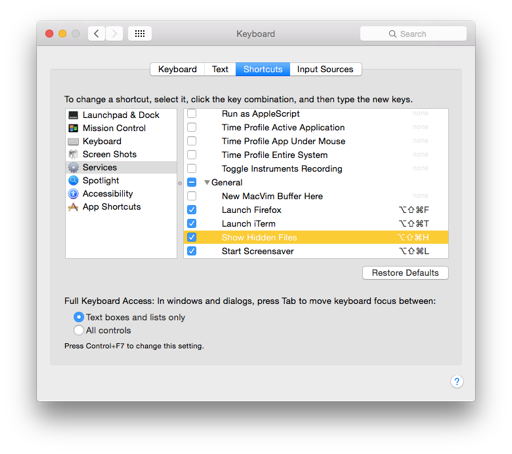The width and height of the screenshot is (512, 454).
Task: Select the Launchpad & Dock icon
Action: (73, 115)
